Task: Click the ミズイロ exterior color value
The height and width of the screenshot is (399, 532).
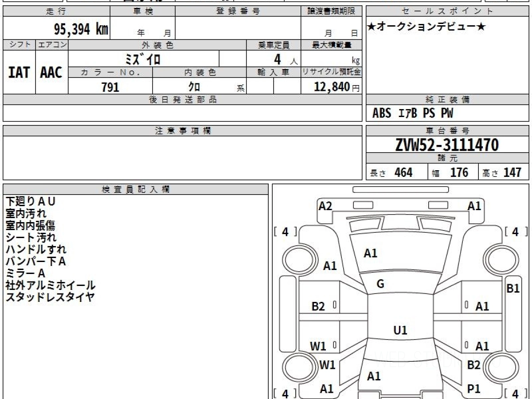Action: click(143, 59)
